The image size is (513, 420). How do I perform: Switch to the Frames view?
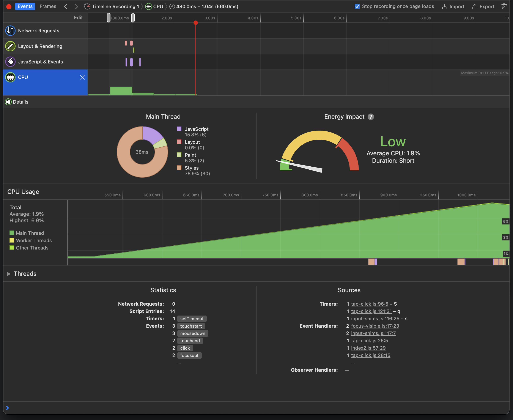point(48,6)
